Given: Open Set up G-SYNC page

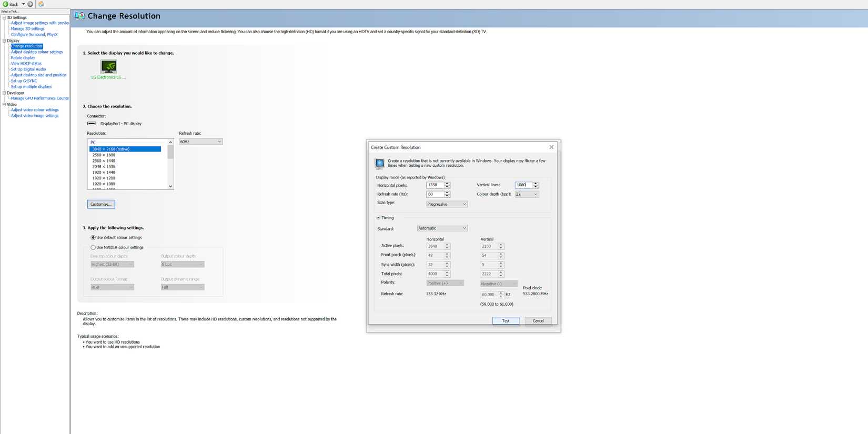Looking at the screenshot, I should 24,81.
